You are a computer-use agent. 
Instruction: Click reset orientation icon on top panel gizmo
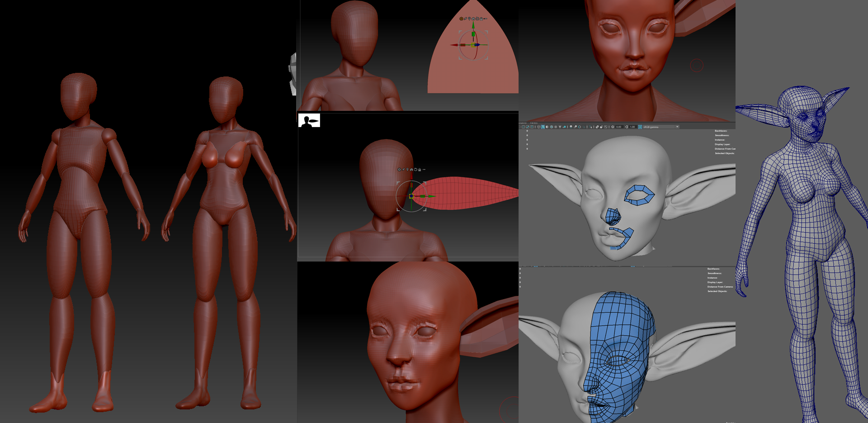point(477,19)
